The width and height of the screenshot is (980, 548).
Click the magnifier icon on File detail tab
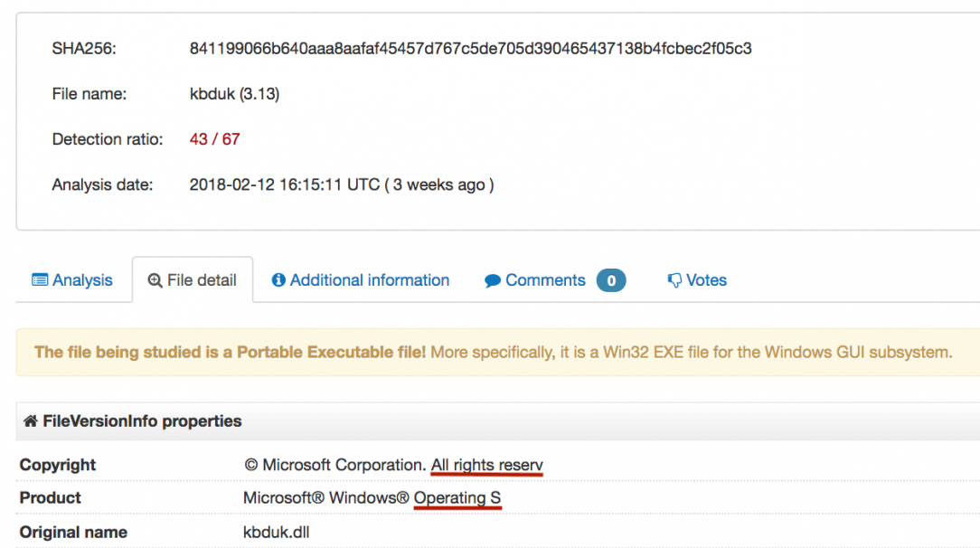(155, 280)
